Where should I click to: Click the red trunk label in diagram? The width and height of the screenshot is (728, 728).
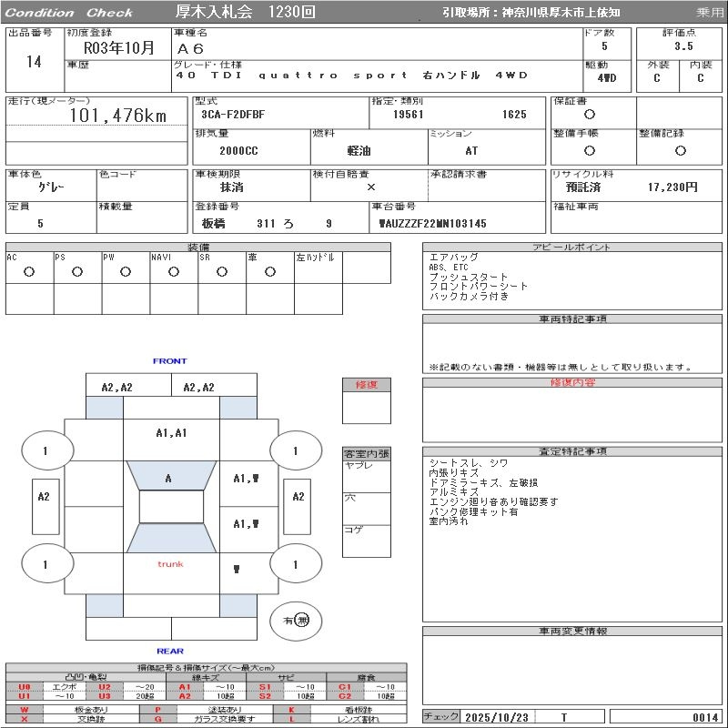(x=170, y=564)
